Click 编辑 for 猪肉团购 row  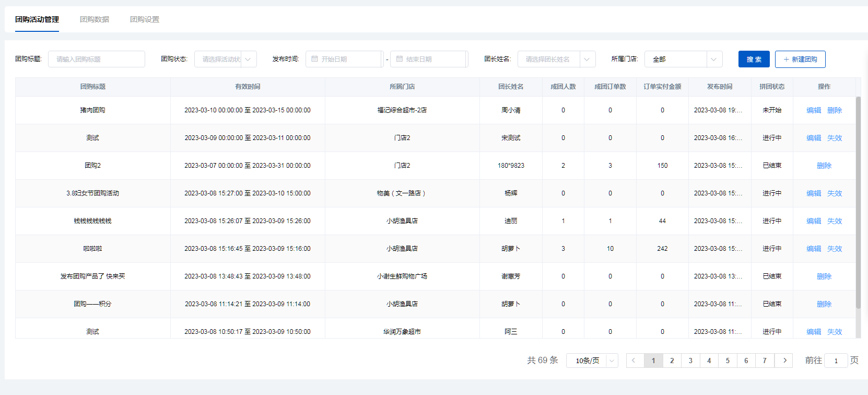tap(814, 110)
